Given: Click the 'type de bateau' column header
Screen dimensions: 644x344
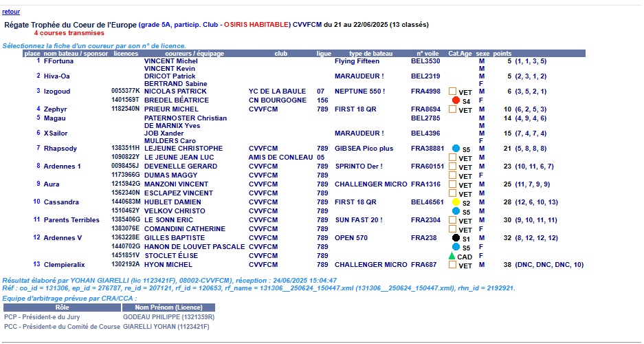Looking at the screenshot, I should (x=370, y=53).
